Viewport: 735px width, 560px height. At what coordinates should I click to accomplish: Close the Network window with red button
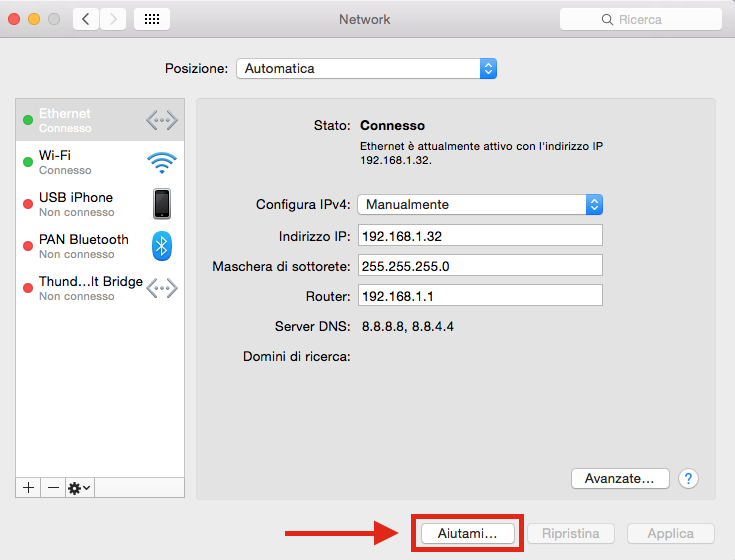14,19
